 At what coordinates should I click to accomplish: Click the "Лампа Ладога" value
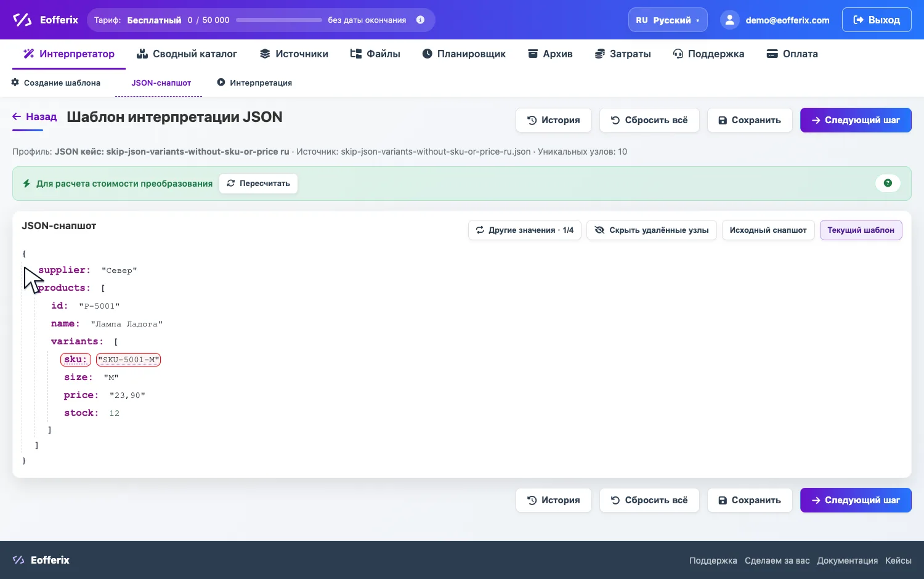pos(127,324)
